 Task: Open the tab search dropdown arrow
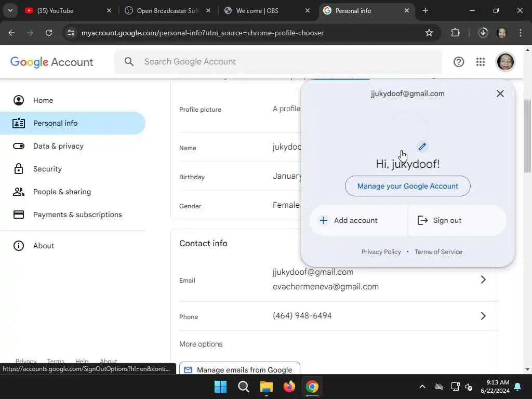coord(10,11)
